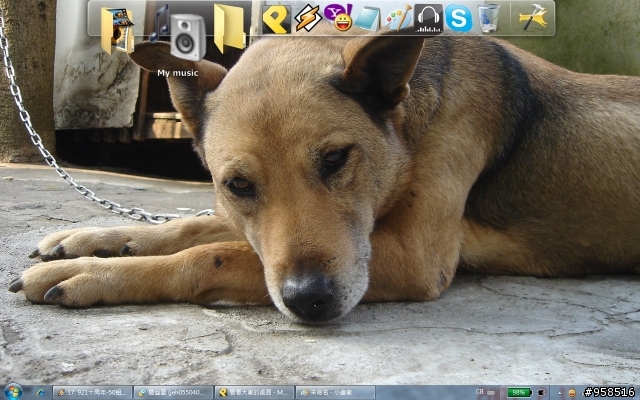640x400 pixels.
Task: Open the plain yellow folder in dock
Action: coord(229,28)
